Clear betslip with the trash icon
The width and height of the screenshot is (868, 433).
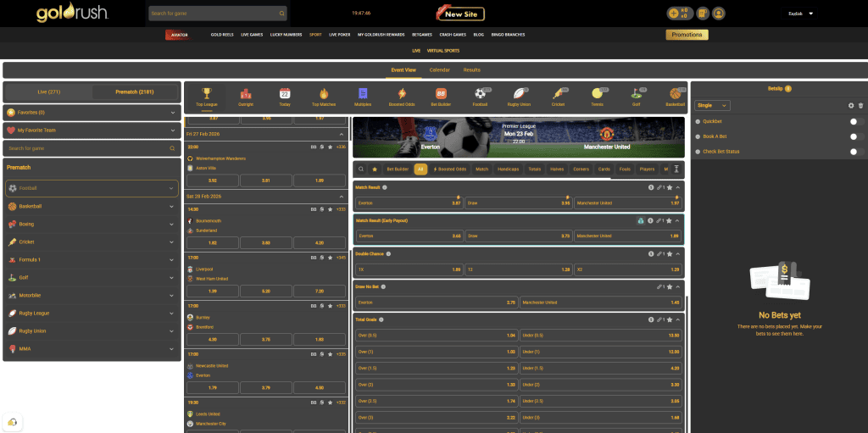(860, 105)
